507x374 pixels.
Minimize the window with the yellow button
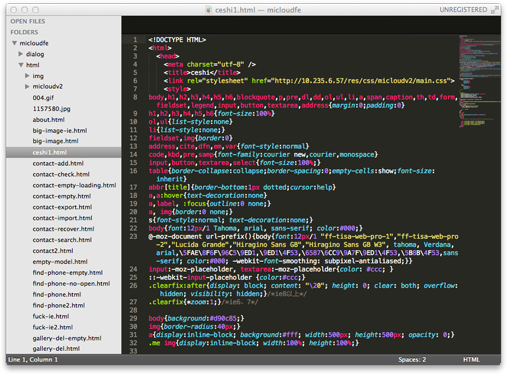[x=25, y=10]
